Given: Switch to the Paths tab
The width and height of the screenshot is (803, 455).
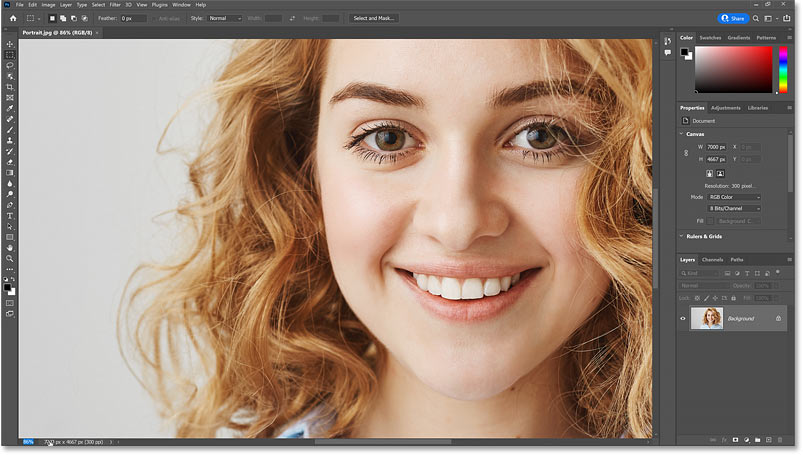Looking at the screenshot, I should point(736,260).
